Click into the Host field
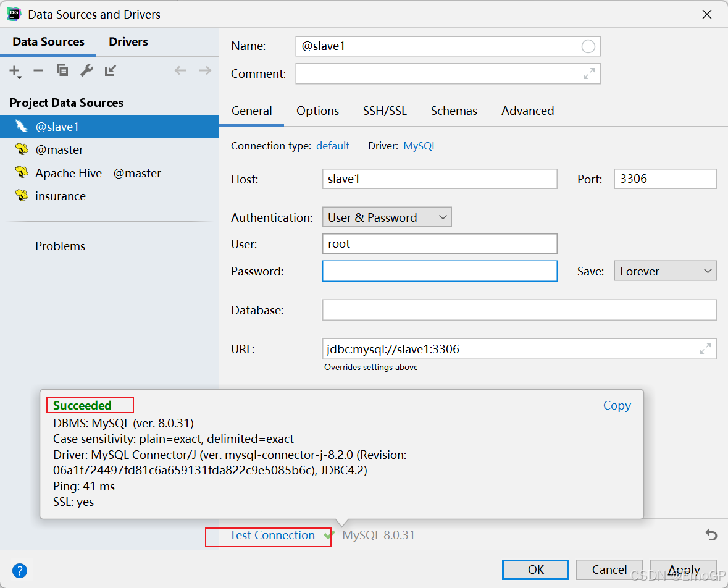The height and width of the screenshot is (588, 728). pyautogui.click(x=440, y=179)
